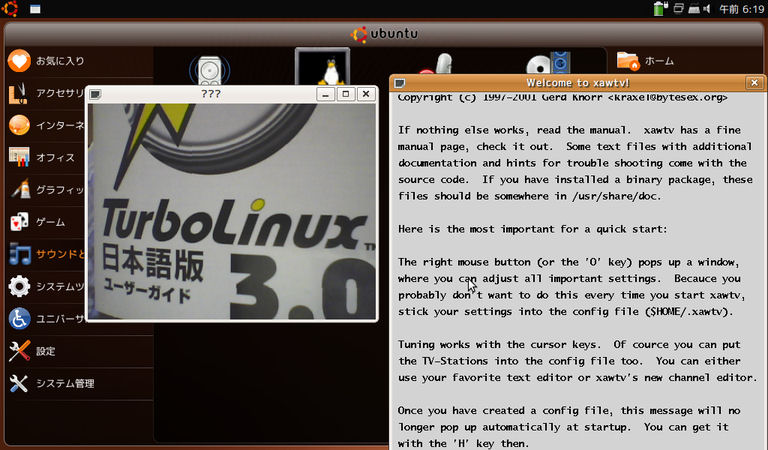Open the volume speaker tray icon

[707, 8]
